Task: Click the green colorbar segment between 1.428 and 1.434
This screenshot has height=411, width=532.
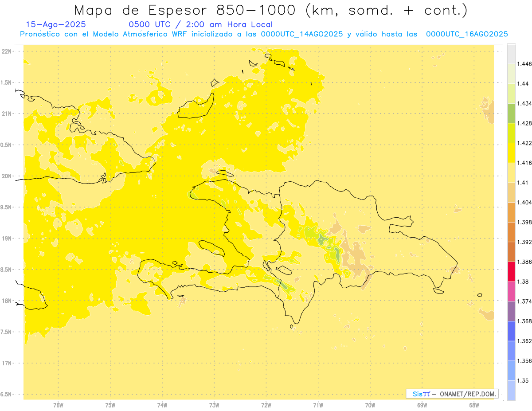Action: (x=511, y=113)
